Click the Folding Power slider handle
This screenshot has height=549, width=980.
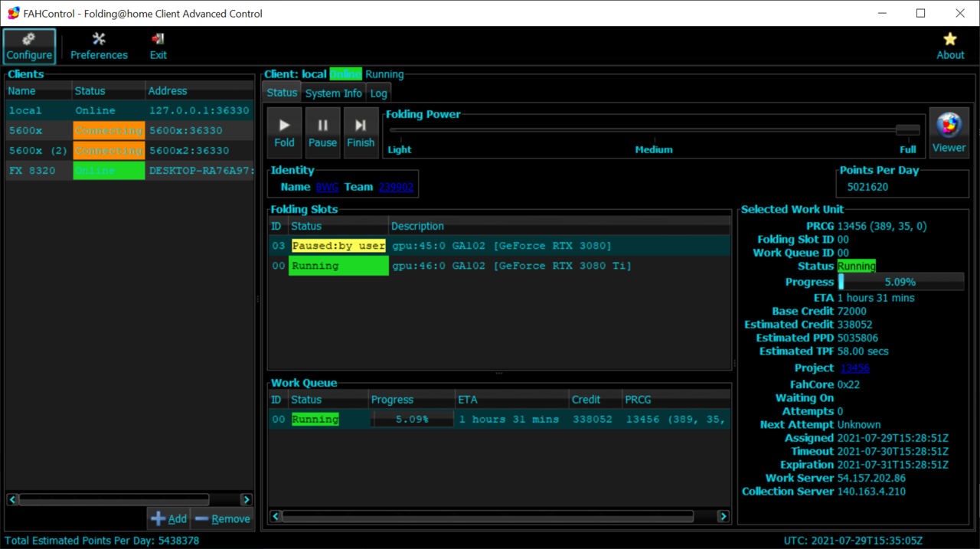tap(907, 130)
